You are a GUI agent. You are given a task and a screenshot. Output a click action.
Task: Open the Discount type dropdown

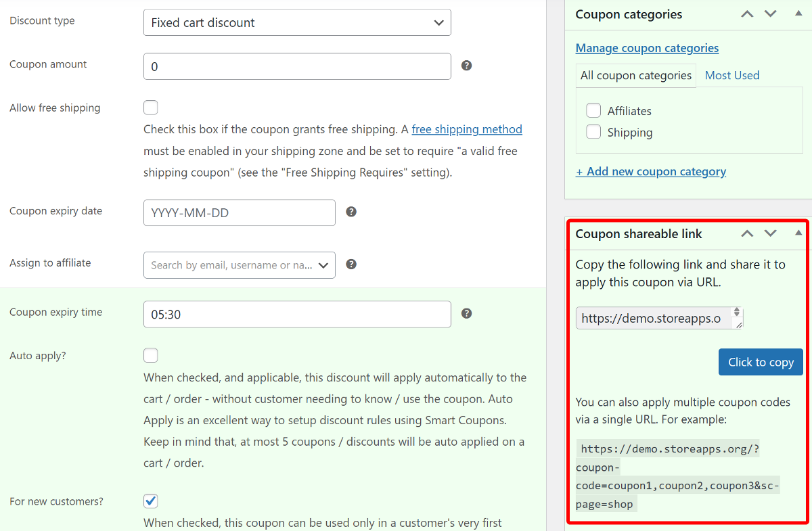(x=297, y=22)
